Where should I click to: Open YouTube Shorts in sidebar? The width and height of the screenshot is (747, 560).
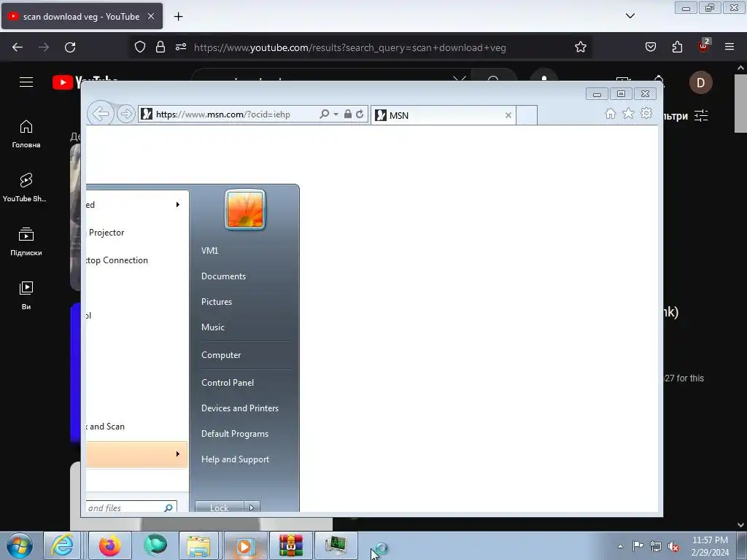pos(26,187)
